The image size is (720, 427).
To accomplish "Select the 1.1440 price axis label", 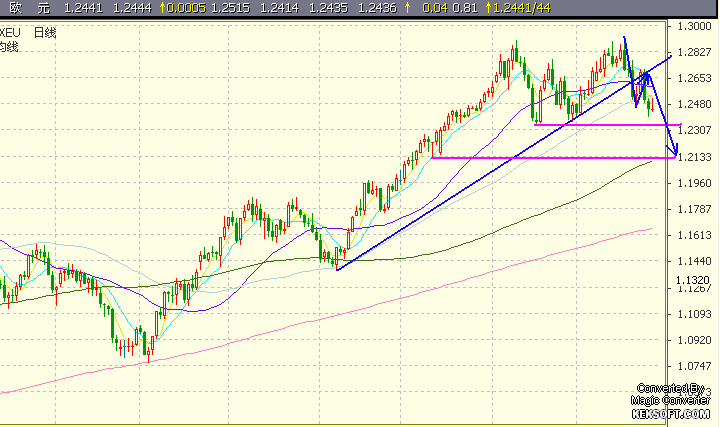I will pyautogui.click(x=694, y=261).
